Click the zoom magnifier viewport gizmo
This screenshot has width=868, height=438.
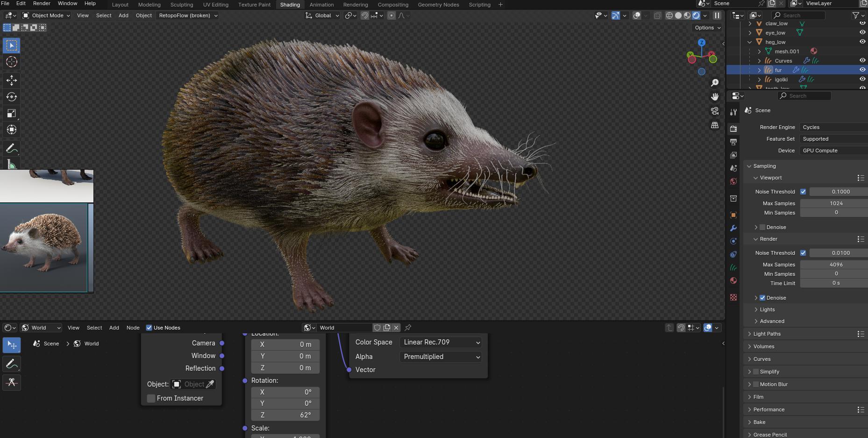click(715, 83)
